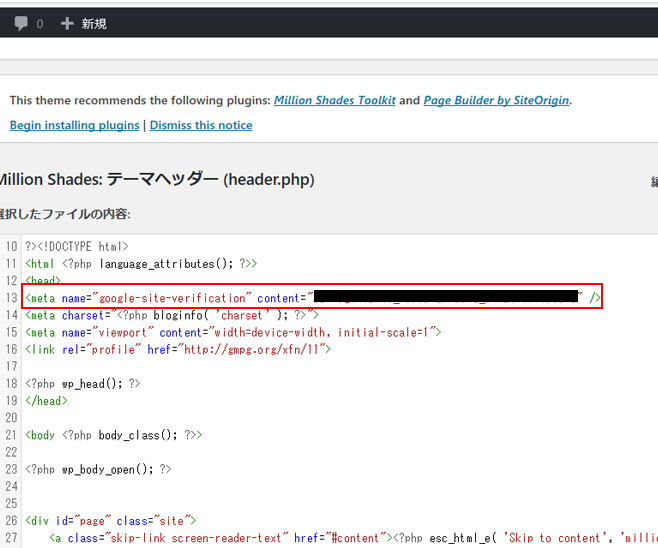658x548 pixels.
Task: Open the Million Shades Toolkit plugin link
Action: coord(335,101)
